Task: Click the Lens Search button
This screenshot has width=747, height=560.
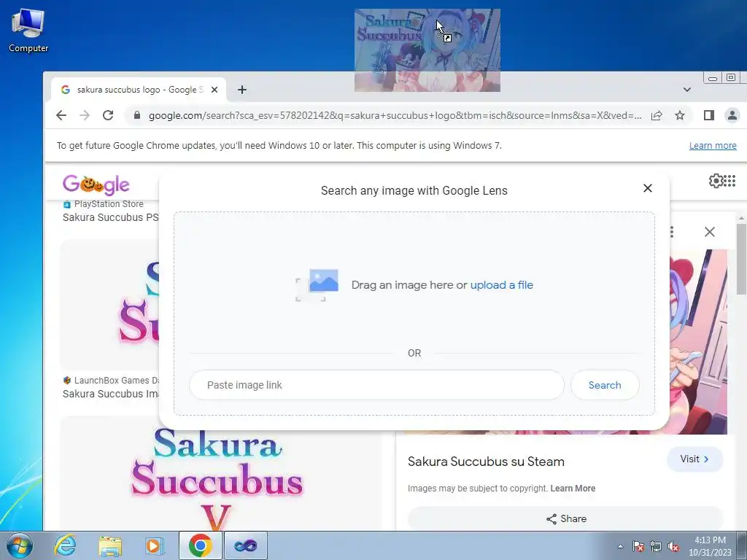Action: (605, 385)
